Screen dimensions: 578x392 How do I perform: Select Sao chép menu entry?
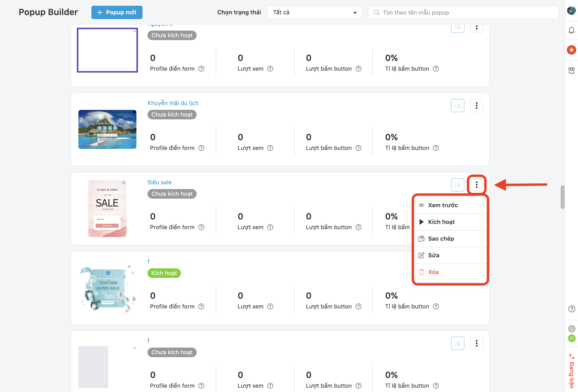pyautogui.click(x=441, y=238)
